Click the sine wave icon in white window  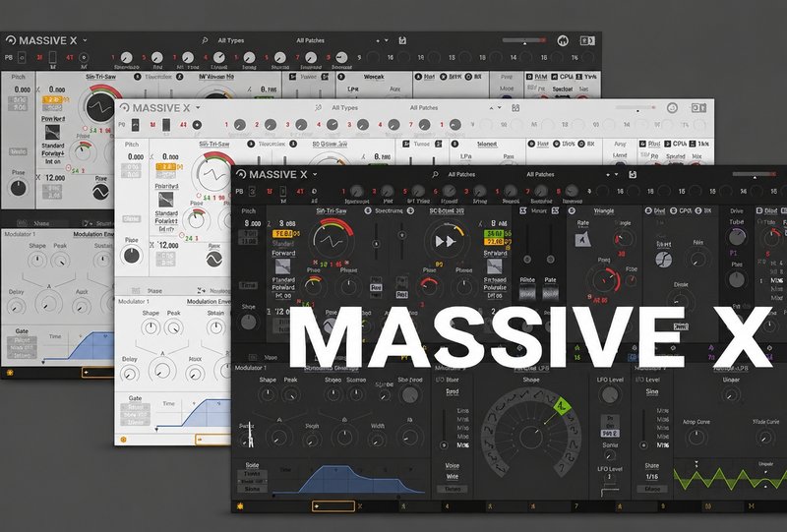click(x=214, y=259)
